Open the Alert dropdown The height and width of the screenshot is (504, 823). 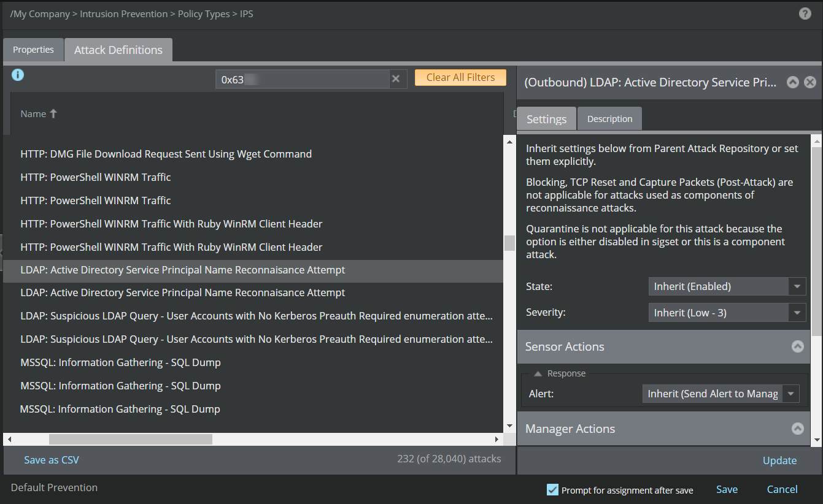pos(791,394)
